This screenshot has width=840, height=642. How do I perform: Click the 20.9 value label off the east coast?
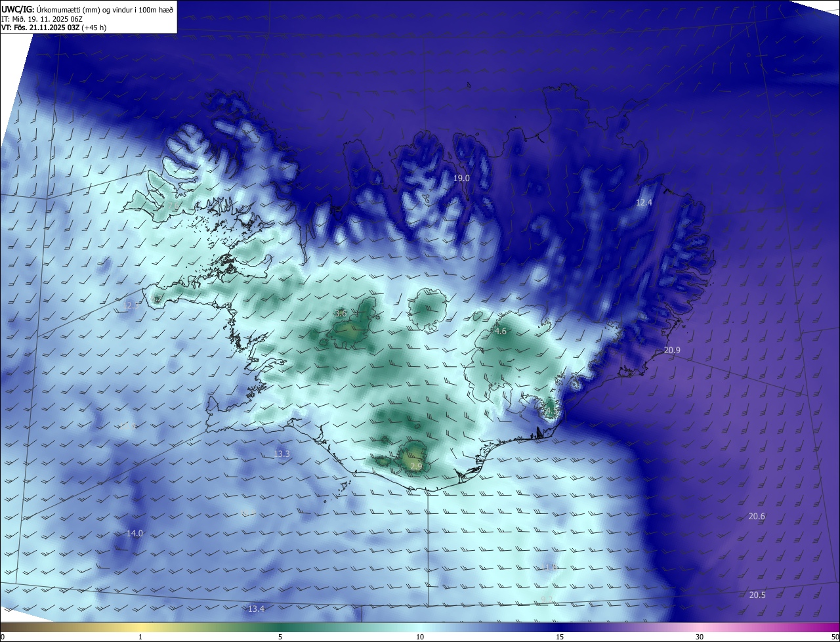(x=672, y=351)
